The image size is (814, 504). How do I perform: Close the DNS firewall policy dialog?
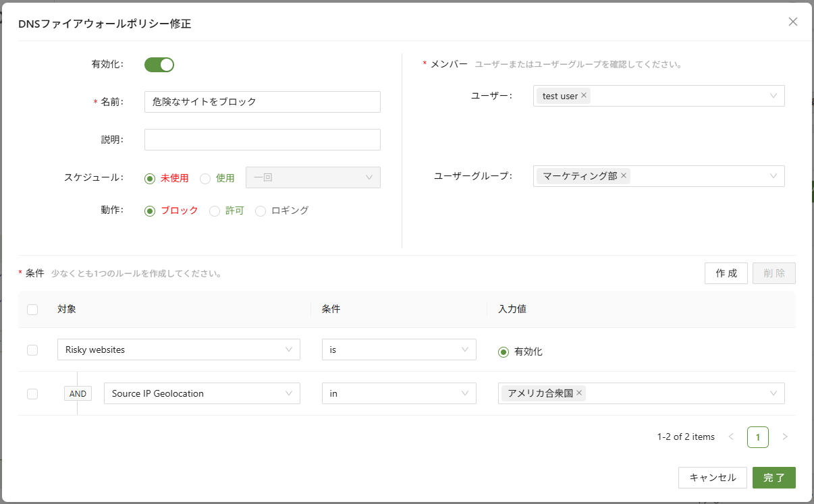[x=793, y=22]
